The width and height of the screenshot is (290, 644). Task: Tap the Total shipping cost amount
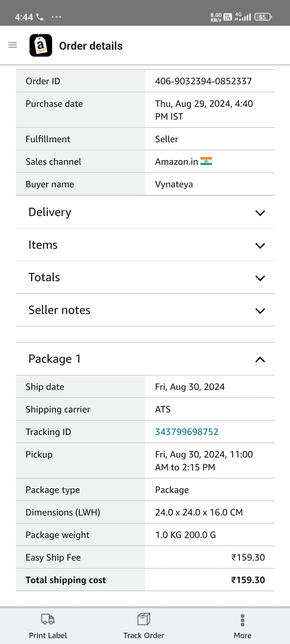pyautogui.click(x=248, y=580)
